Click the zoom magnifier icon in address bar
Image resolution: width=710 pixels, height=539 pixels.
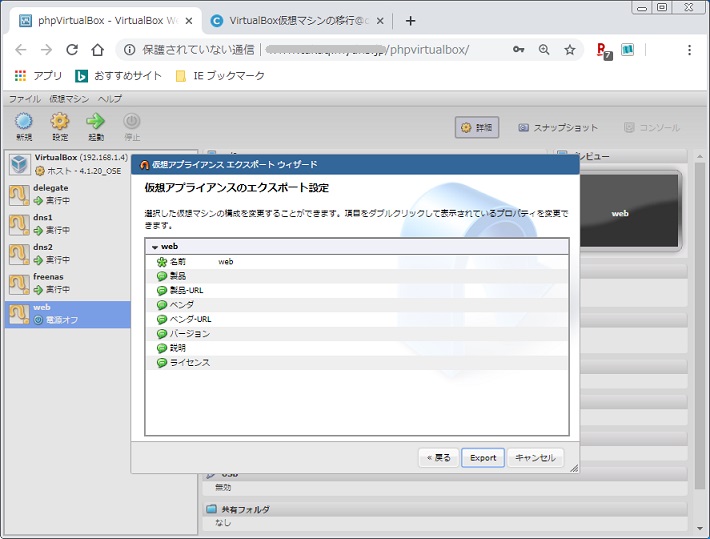click(x=544, y=49)
